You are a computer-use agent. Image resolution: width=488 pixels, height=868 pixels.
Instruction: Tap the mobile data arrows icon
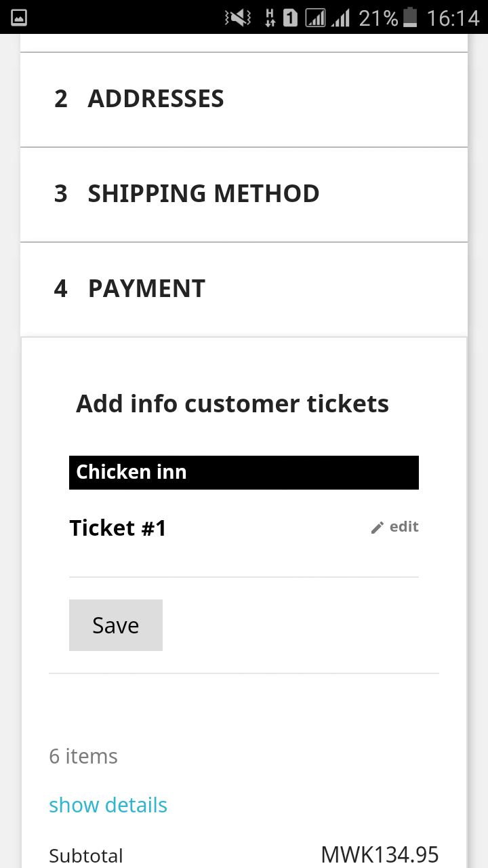click(270, 18)
